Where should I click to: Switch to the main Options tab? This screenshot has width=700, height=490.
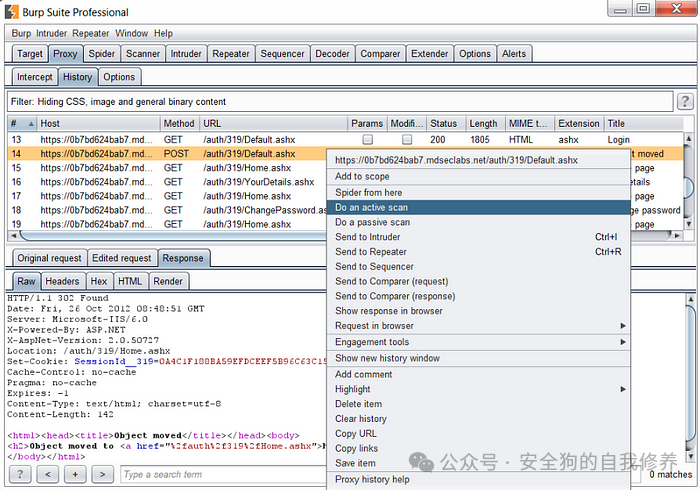[x=475, y=54]
